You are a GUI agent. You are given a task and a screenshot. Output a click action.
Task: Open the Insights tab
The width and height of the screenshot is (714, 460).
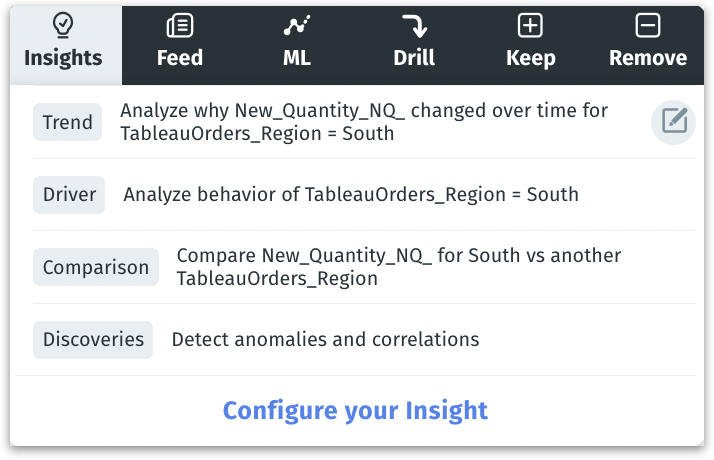click(x=63, y=58)
